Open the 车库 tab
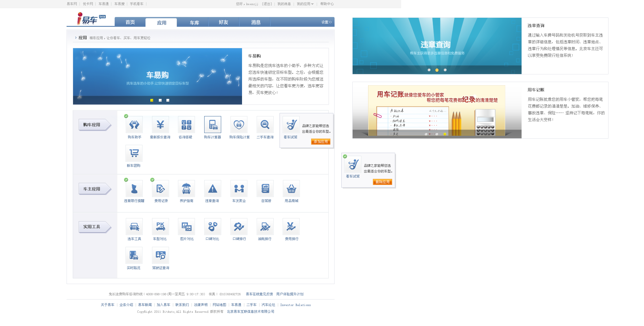Image resolution: width=644 pixels, height=326 pixels. [x=194, y=23]
